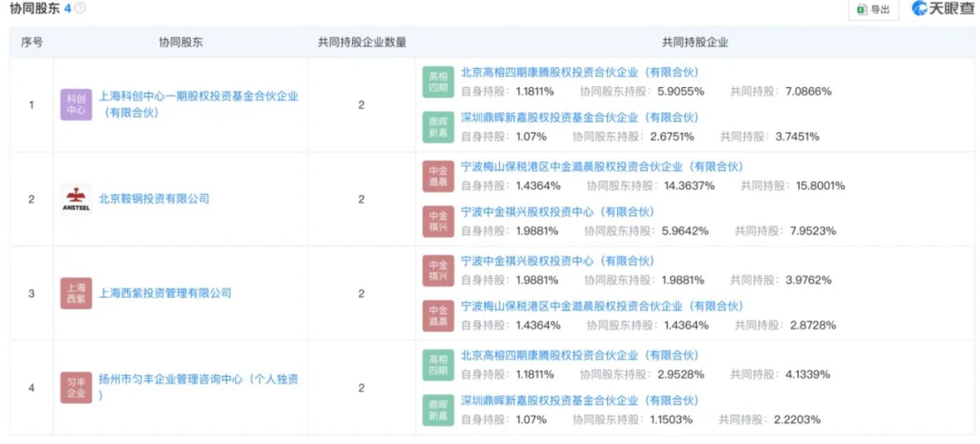Open 深圳鼎晖新嘉股权投资基金 link in first row
980x444 pixels.
[580, 117]
